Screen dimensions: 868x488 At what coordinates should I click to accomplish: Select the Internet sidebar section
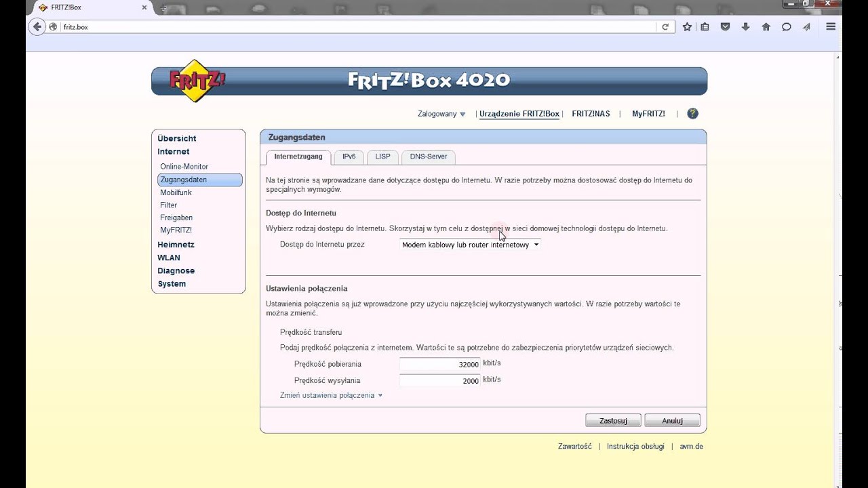[174, 152]
